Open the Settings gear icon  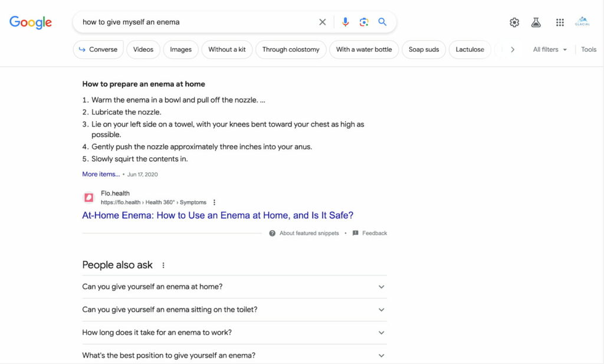(514, 22)
